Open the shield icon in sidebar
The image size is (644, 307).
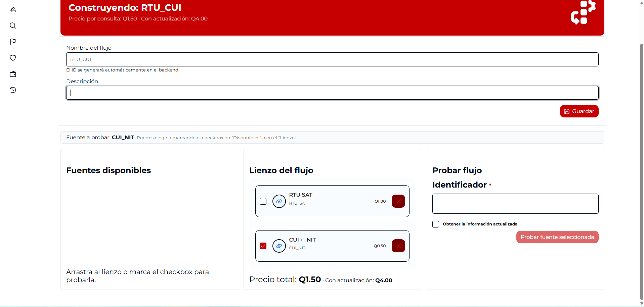pos(13,58)
